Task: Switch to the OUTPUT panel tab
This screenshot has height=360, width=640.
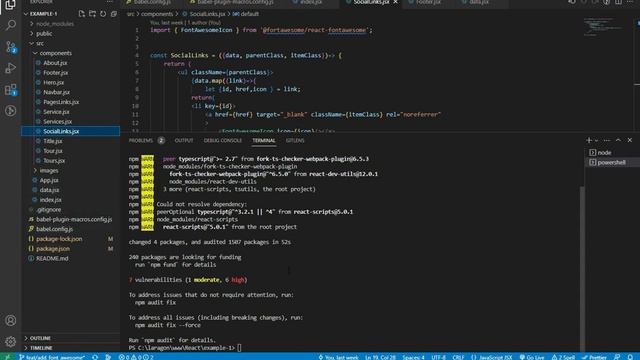Action: point(184,140)
